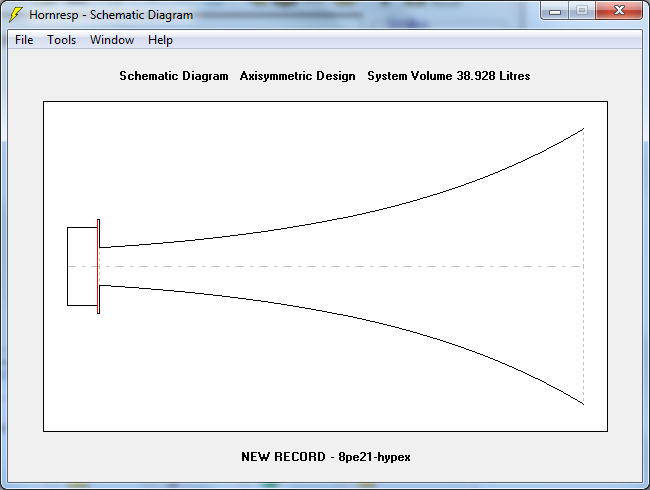Click the 'Axisymmetric Design' label
The width and height of the screenshot is (650, 490).
[x=297, y=76]
